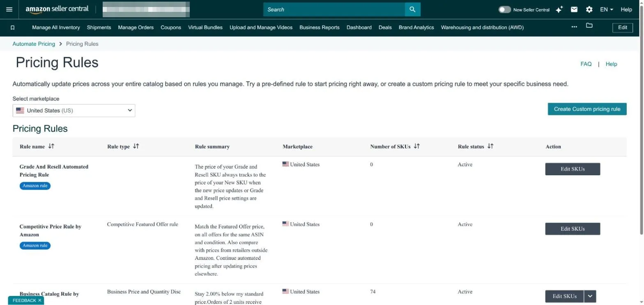Screen dimensions: 644x305
Task: Edit SKUs for Competitive Price Rule
Action: [573, 229]
